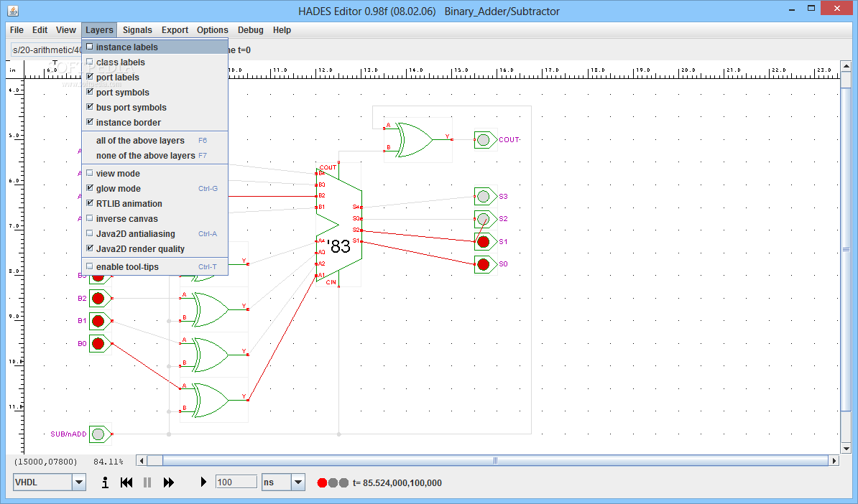The height and width of the screenshot is (504, 858).
Task: Select the XOR gate driving COUT
Action: (418, 140)
